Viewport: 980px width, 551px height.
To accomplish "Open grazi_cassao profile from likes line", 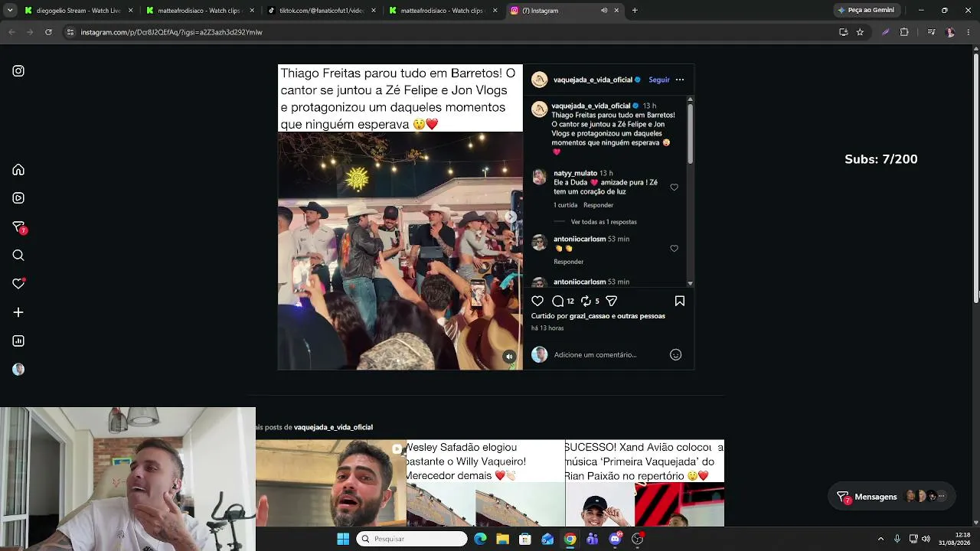I will pos(593,316).
